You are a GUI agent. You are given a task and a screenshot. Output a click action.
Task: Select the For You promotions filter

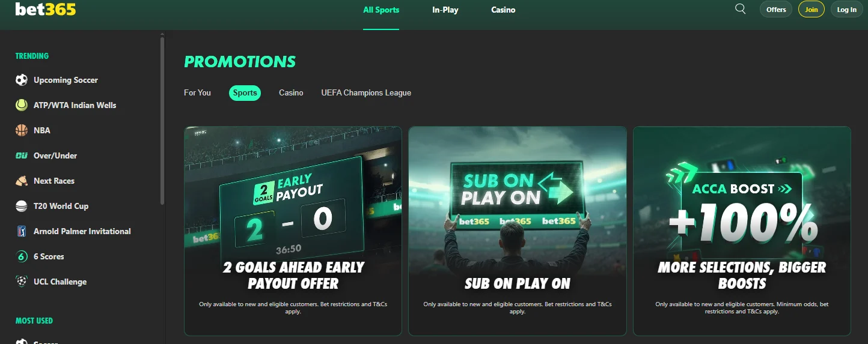tap(197, 92)
